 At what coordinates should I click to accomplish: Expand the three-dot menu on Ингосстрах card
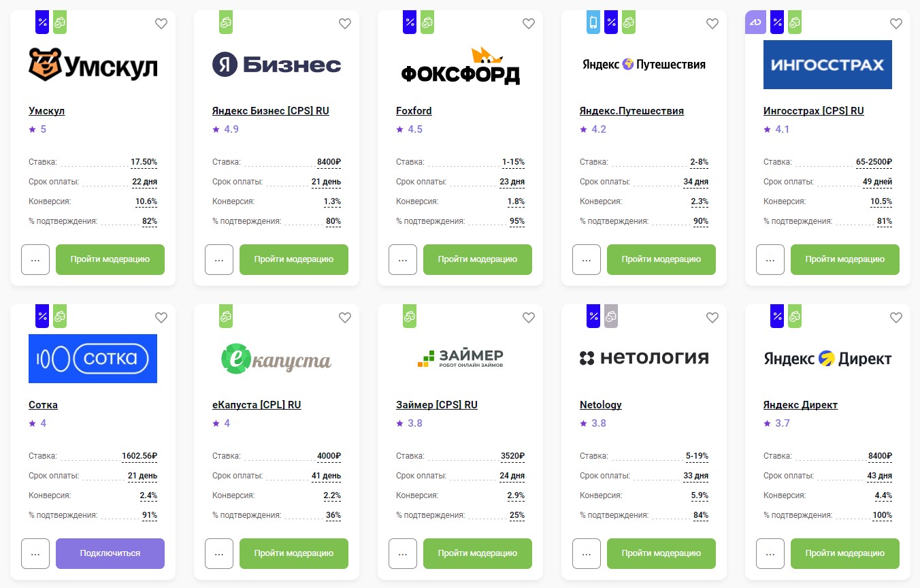tap(770, 259)
